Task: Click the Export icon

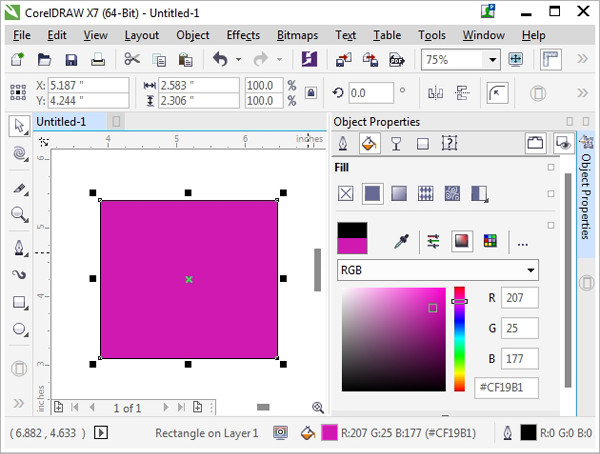Action: click(x=370, y=60)
